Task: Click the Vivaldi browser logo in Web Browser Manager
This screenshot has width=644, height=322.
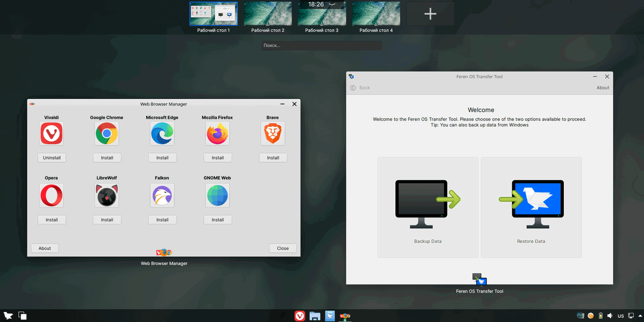Action: (52, 133)
